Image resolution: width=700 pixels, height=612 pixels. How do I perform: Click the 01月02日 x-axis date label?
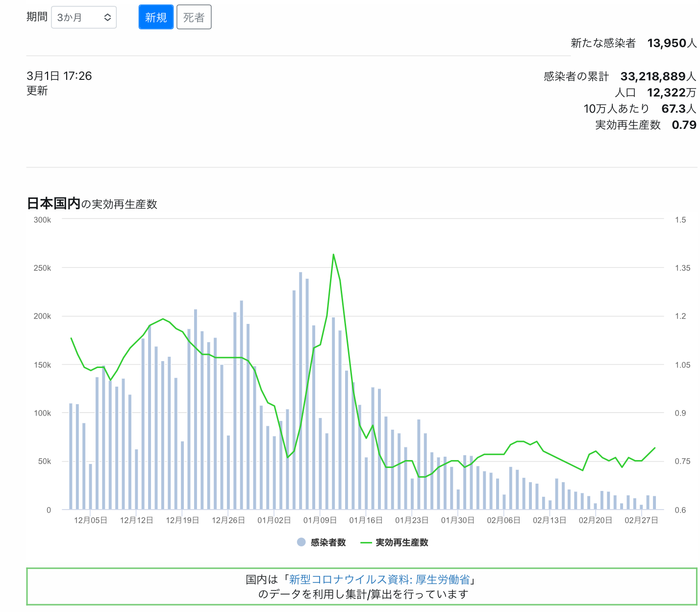[x=274, y=520]
